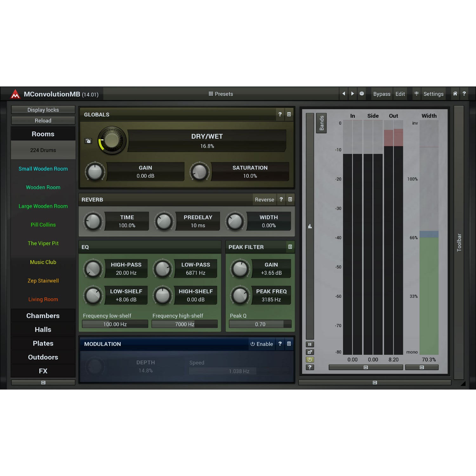Toggle Bypass in the title bar
This screenshot has height=476, width=476.
(x=382, y=94)
